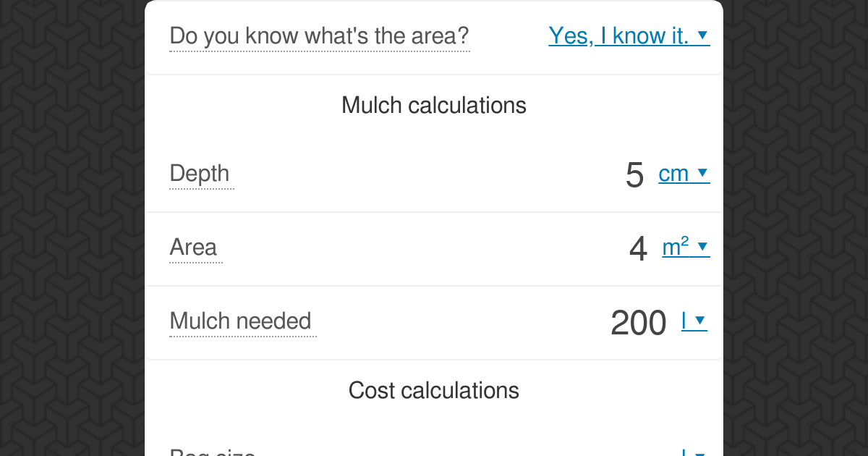Image resolution: width=868 pixels, height=456 pixels.
Task: Change the Area unit from m²
Action: pos(686,248)
